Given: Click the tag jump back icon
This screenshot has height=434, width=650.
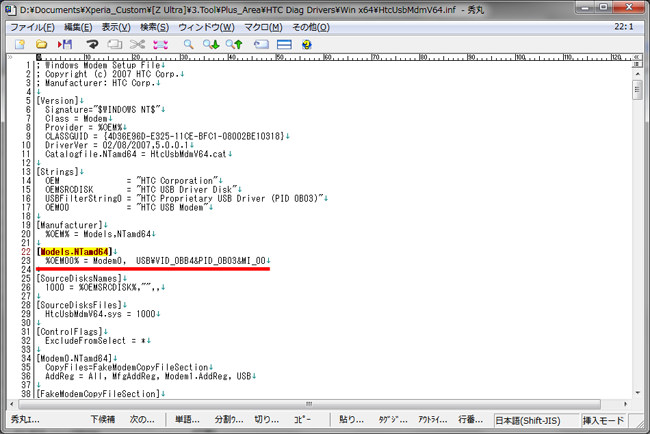Looking at the screenshot, I should pyautogui.click(x=261, y=44).
